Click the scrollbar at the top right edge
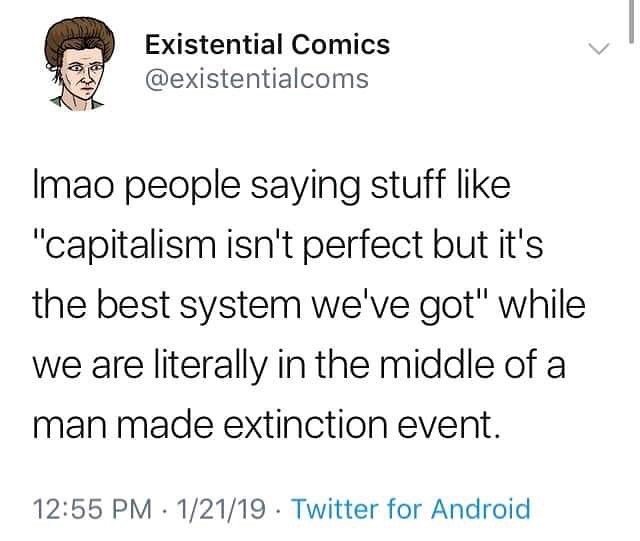640x541 pixels. 631,20
